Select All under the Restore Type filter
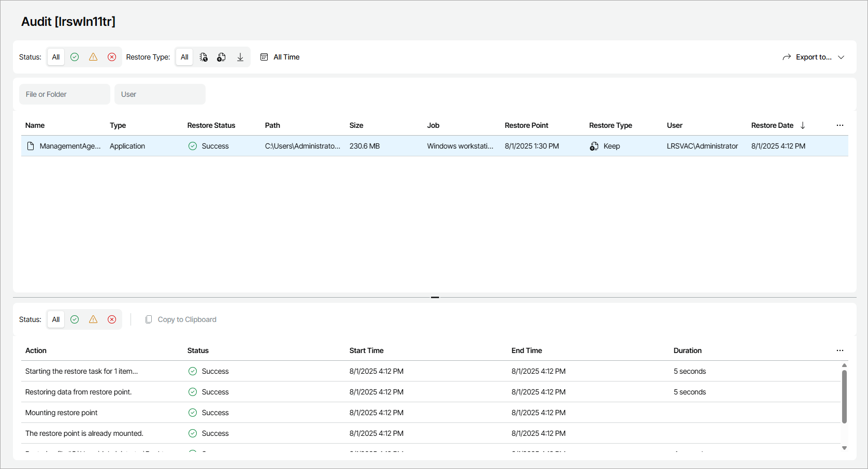 [184, 57]
